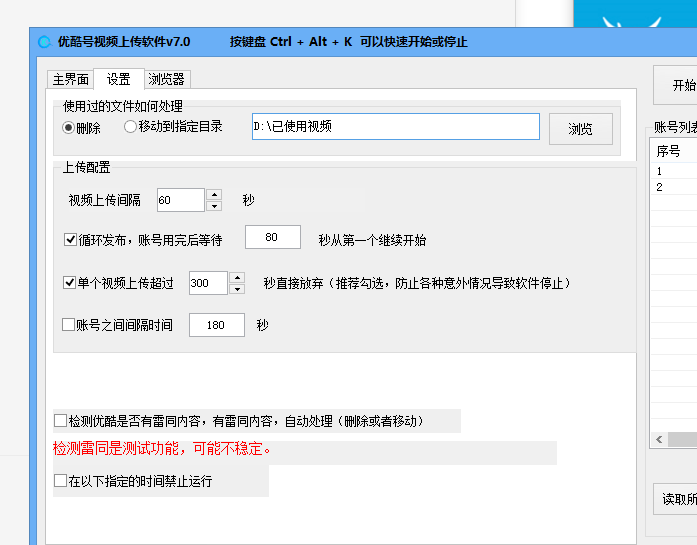697x545 pixels.
Task: Increase upload timeout with up arrow
Action: point(237,278)
